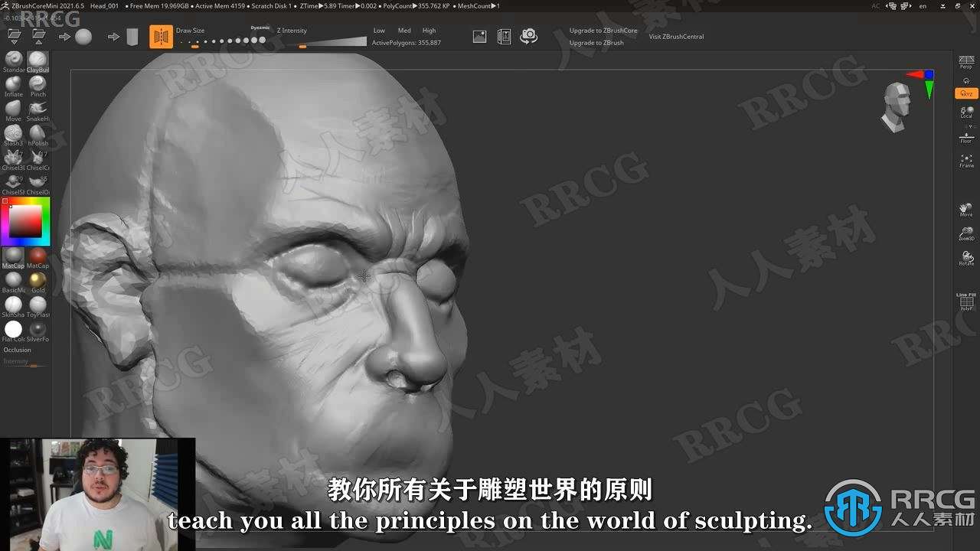
Task: Toggle the Symmetry button
Action: [161, 36]
